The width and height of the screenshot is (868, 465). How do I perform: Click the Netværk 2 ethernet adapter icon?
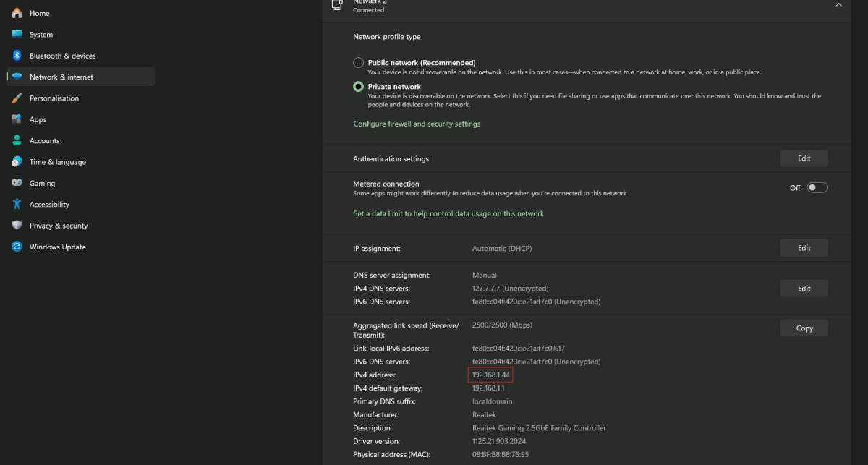click(337, 4)
